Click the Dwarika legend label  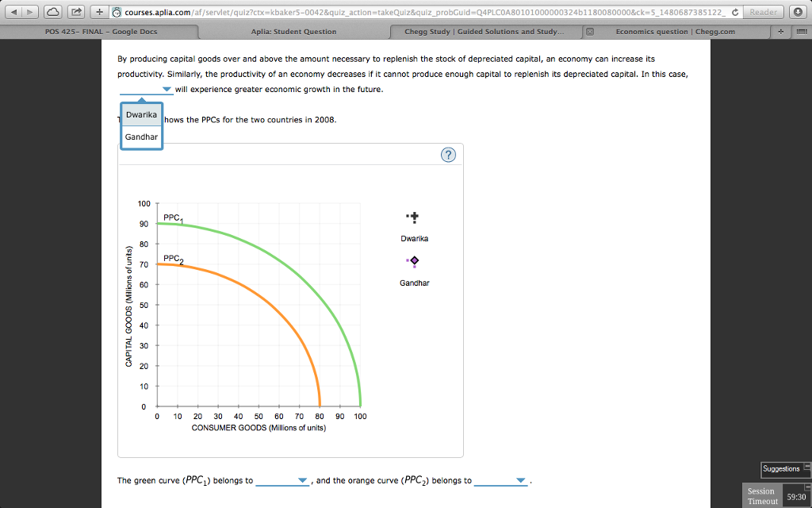(414, 238)
